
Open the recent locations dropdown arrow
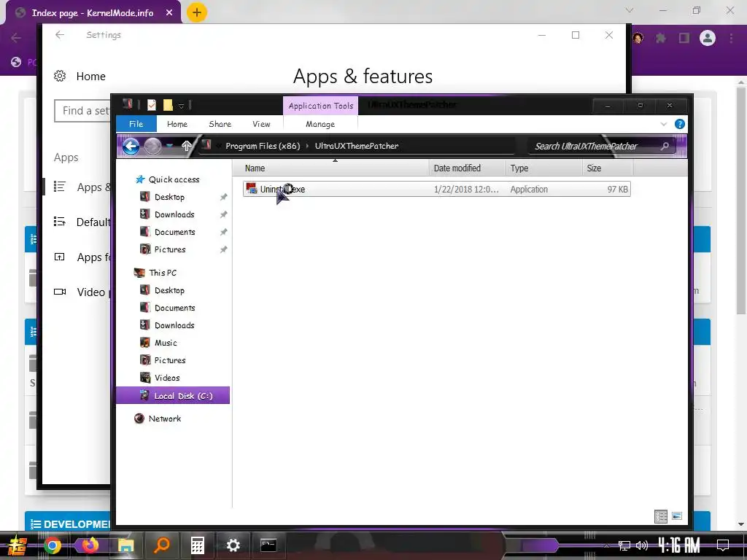169,146
